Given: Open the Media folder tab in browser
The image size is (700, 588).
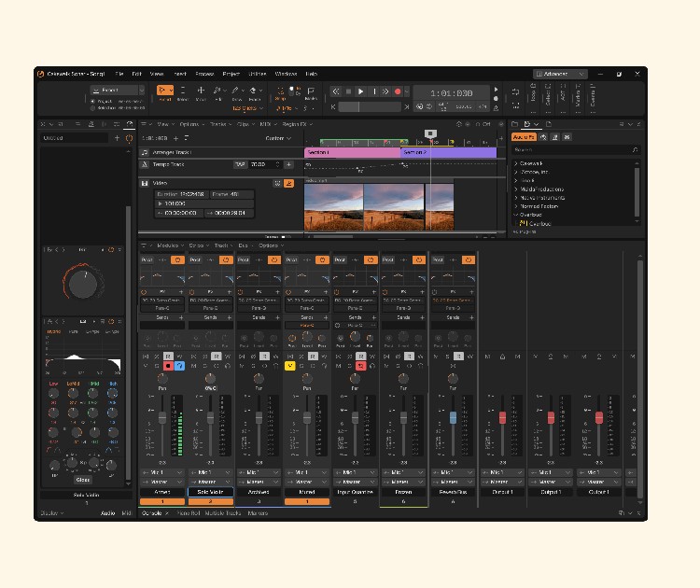Looking at the screenshot, I should [514, 124].
